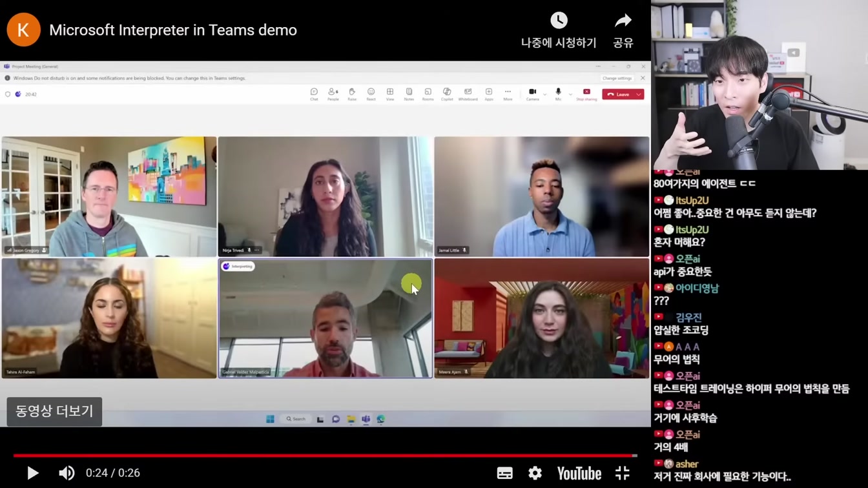
Task: Click the Interpreting badge on Gabriel's tile
Action: [x=238, y=266]
